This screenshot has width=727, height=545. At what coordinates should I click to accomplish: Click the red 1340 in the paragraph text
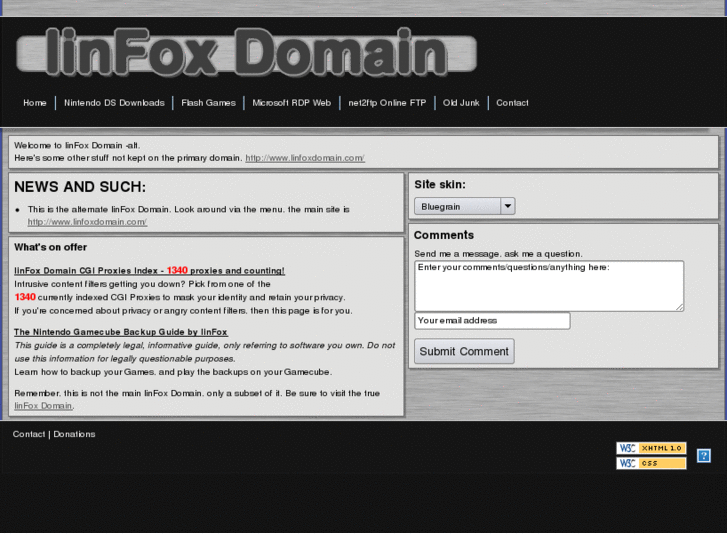pyautogui.click(x=25, y=297)
